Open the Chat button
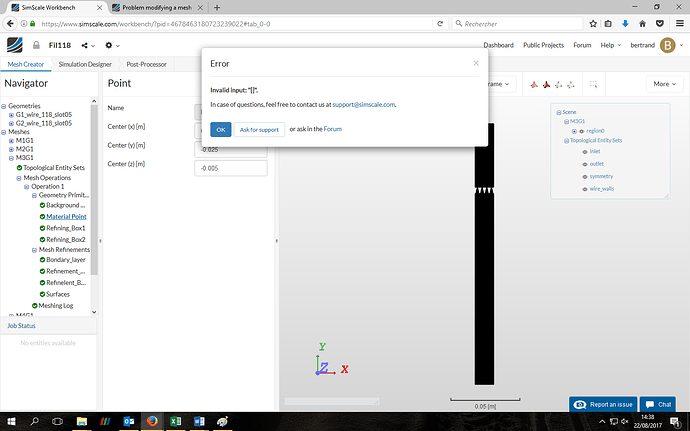The width and height of the screenshot is (690, 431). (x=658, y=404)
